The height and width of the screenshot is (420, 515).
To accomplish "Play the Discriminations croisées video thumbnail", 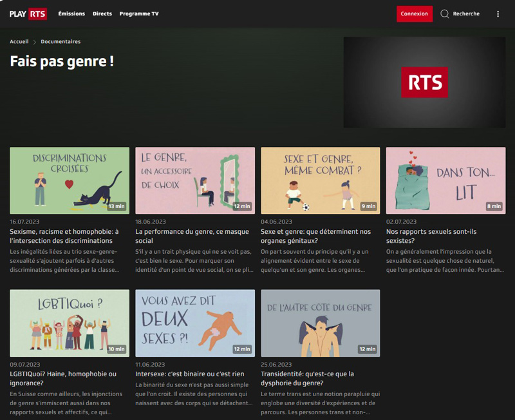I will (69, 180).
